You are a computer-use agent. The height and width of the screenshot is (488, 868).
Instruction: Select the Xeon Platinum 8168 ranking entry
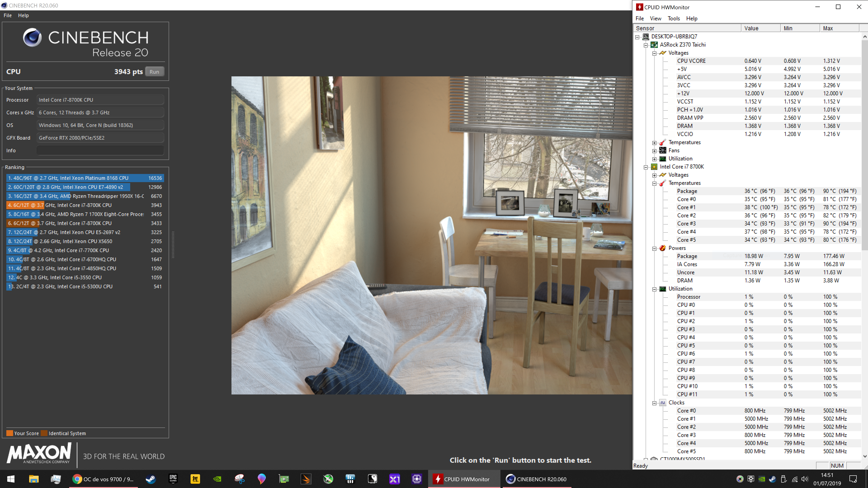[x=85, y=178]
